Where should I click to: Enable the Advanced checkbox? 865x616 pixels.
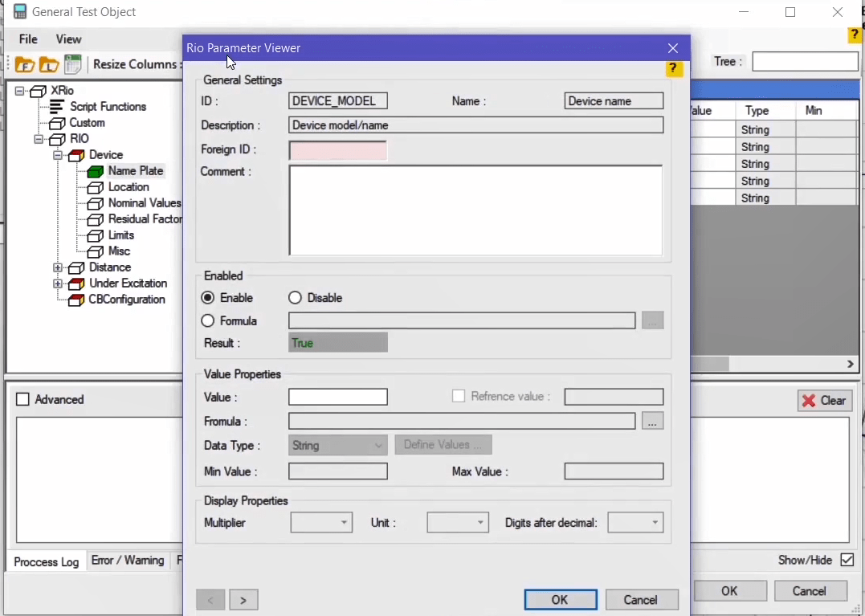coord(22,400)
